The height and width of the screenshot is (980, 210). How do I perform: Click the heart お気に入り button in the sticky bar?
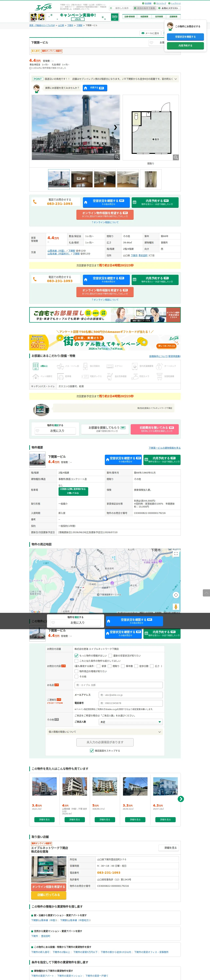[x=75, y=622]
